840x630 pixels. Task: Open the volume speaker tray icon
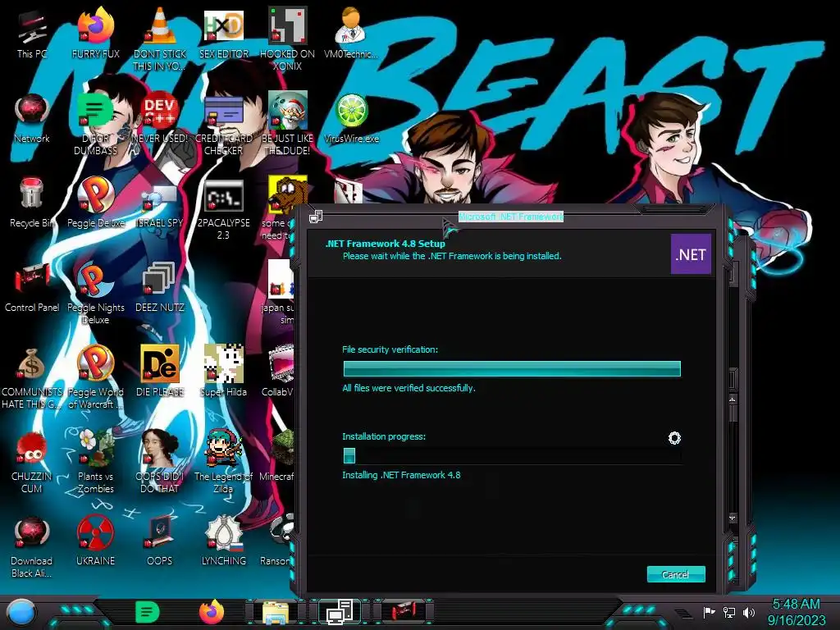pos(749,612)
